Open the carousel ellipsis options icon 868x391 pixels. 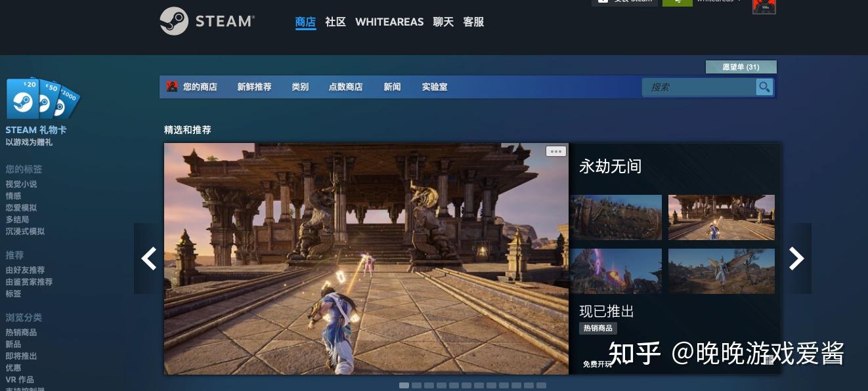pos(555,151)
